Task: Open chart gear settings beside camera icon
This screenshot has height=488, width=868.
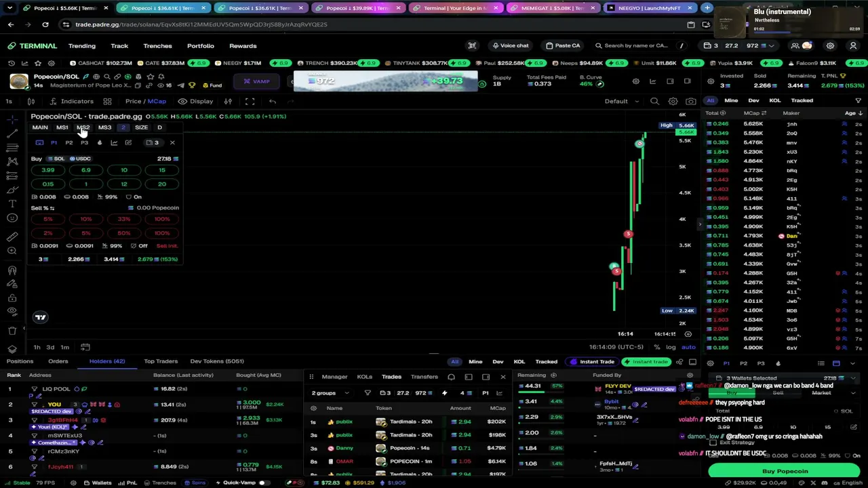Action: tap(673, 101)
